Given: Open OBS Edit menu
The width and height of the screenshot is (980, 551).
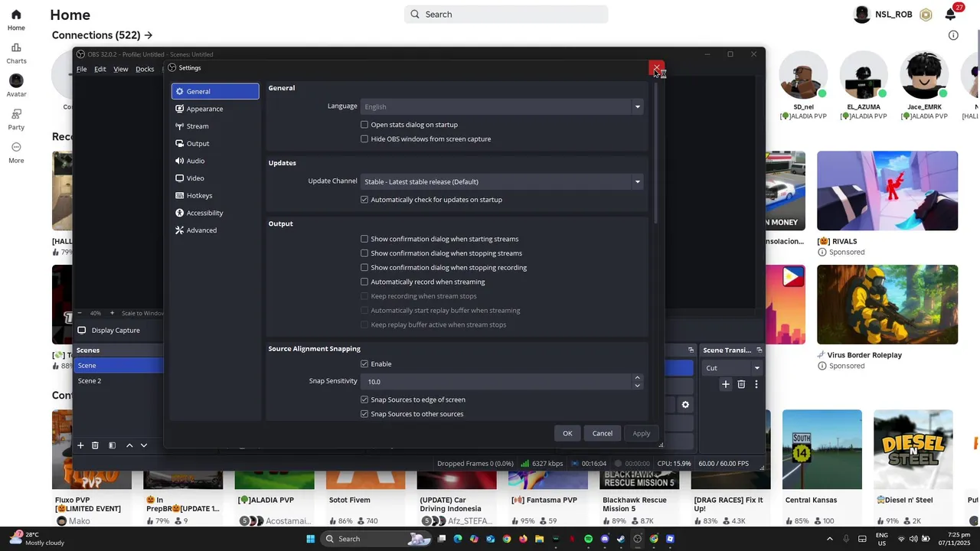Looking at the screenshot, I should pyautogui.click(x=100, y=69).
